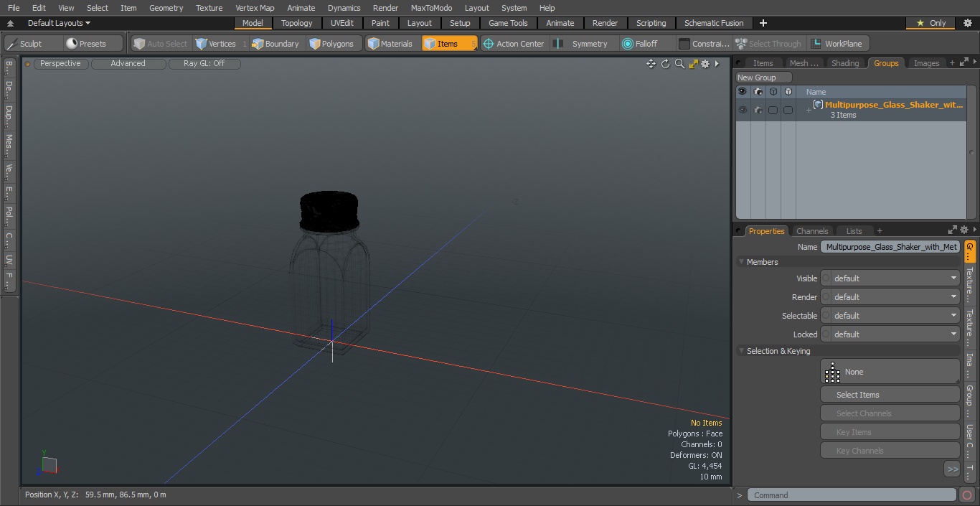
Task: Open Action Center options
Action: [514, 44]
